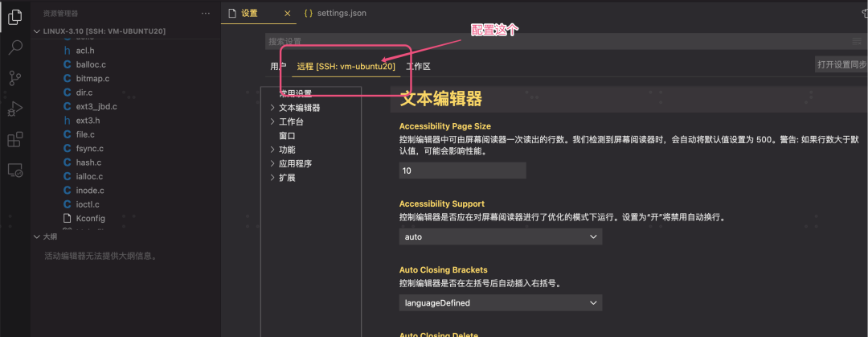Open dir.c in file explorer
The width and height of the screenshot is (868, 337).
click(x=84, y=92)
